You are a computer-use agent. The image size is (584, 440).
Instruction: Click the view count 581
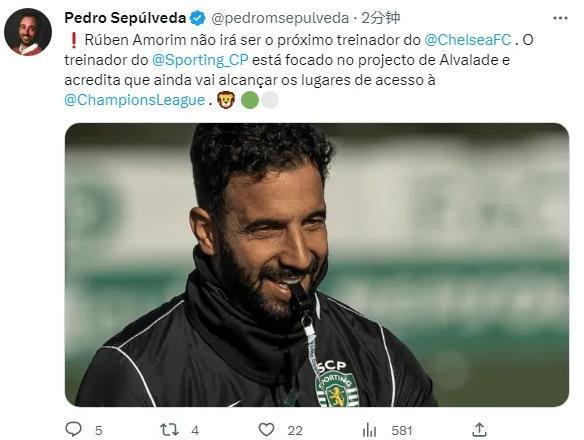[x=402, y=431]
